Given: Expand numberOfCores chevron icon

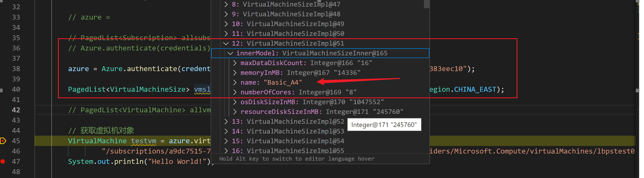Looking at the screenshot, I should coord(235,92).
